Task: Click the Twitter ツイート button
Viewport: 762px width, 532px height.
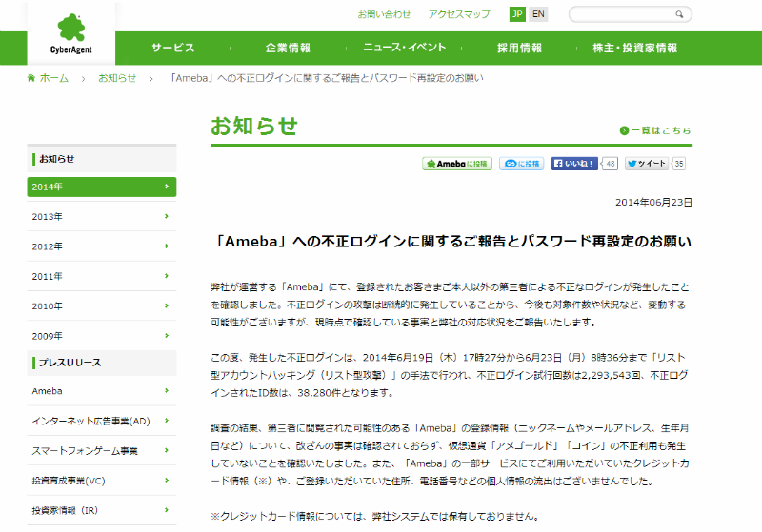Action: [647, 164]
